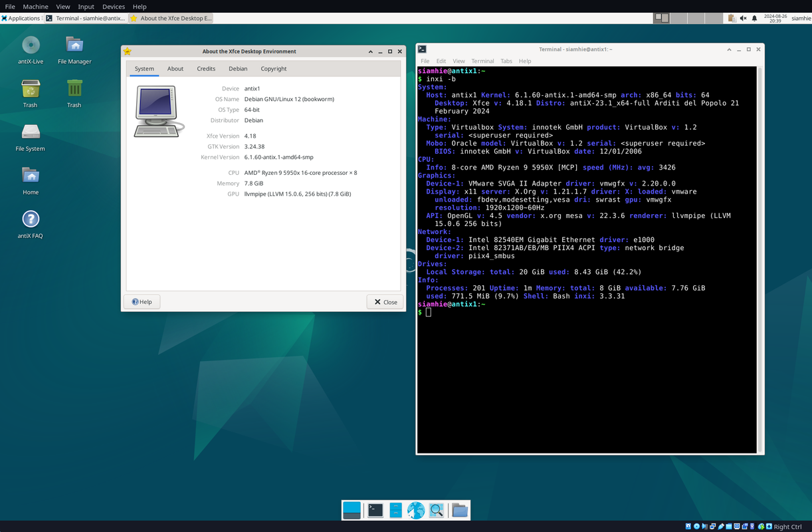Click the VirtualBox USB status icon
This screenshot has width=812, height=532.
(x=721, y=527)
